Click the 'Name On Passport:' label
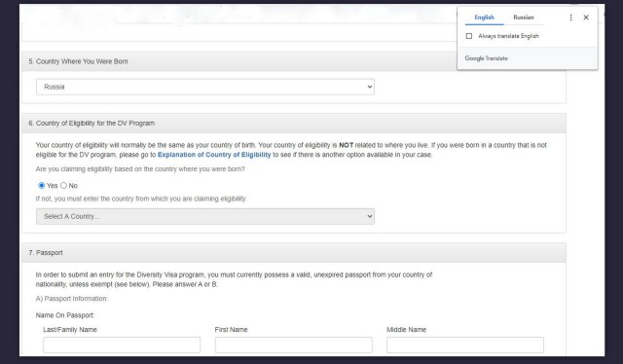Image resolution: width=623 pixels, height=364 pixels. pos(65,315)
